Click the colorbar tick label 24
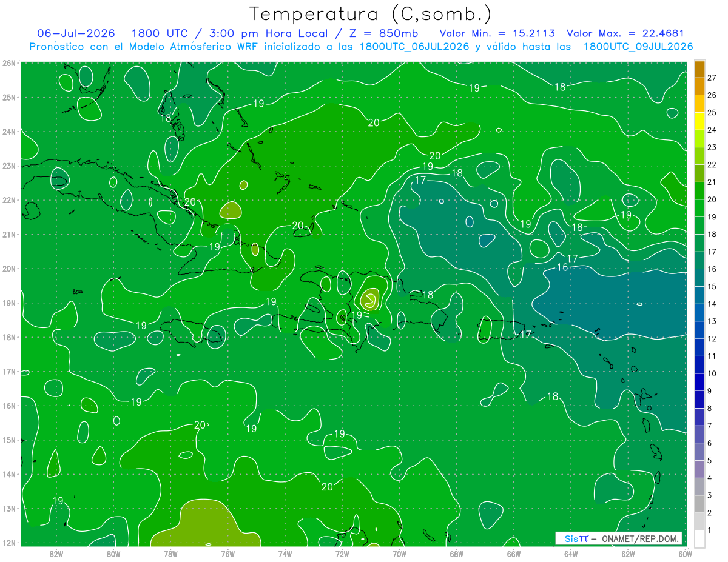The height and width of the screenshot is (562, 728). [x=712, y=130]
